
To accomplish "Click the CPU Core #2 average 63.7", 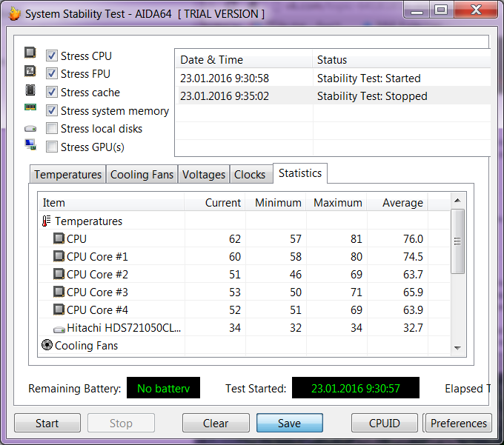I will point(413,274).
